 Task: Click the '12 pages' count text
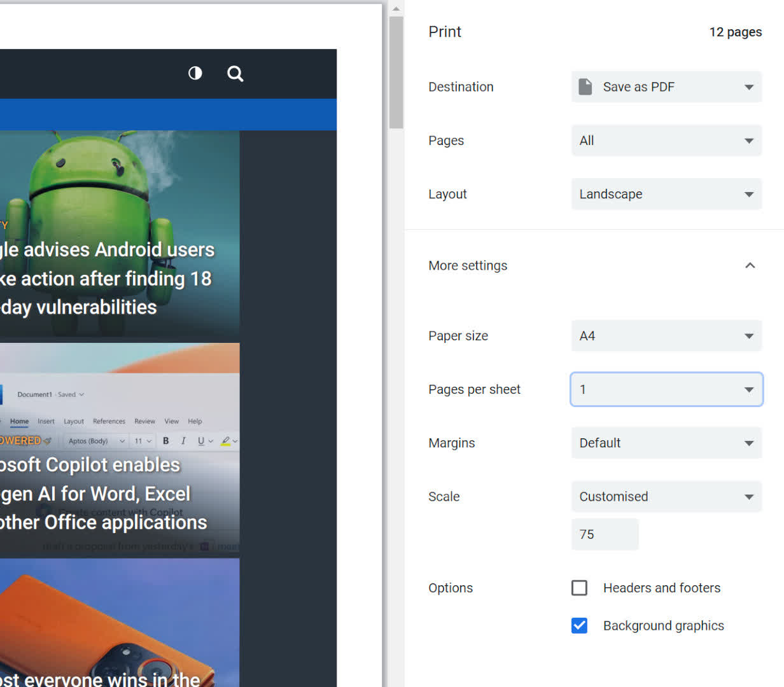pyautogui.click(x=736, y=32)
